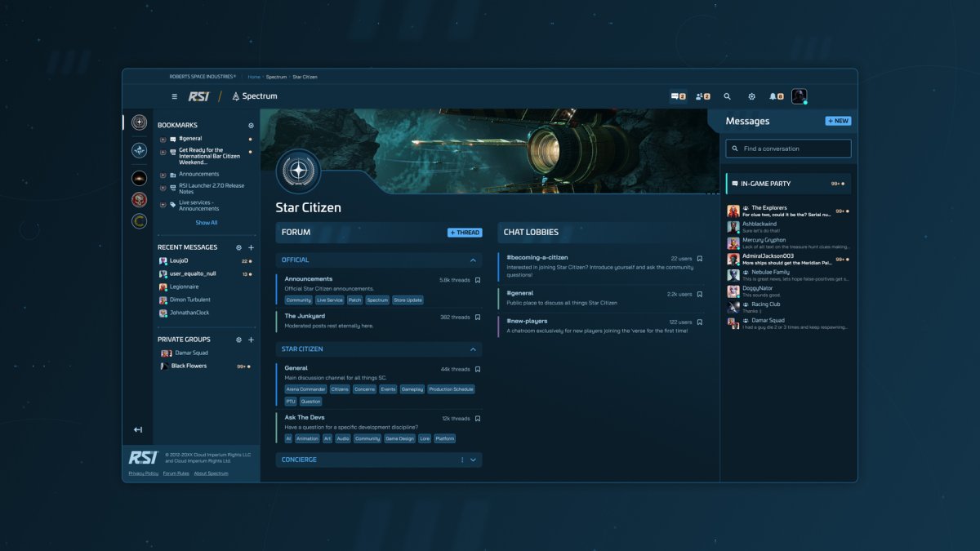This screenshot has width=980, height=551.
Task: Select the Star Citizen community icon in the sidebar
Action: (140, 122)
